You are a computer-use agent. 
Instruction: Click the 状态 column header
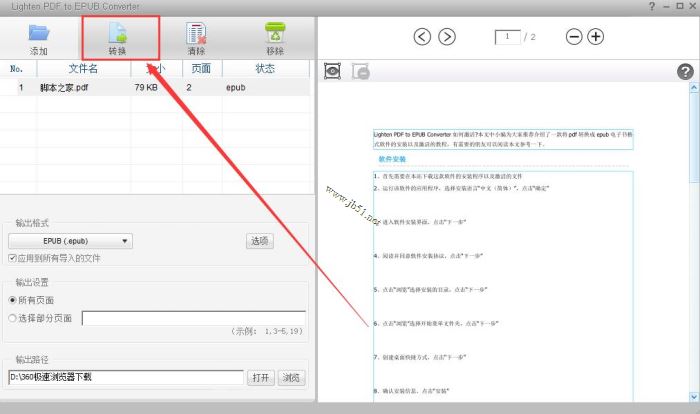(265, 69)
